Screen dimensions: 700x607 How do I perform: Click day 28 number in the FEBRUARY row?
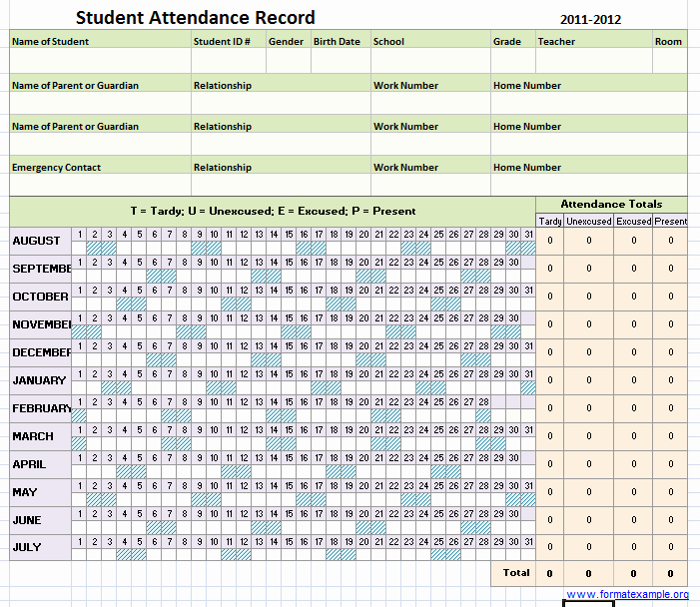(483, 401)
